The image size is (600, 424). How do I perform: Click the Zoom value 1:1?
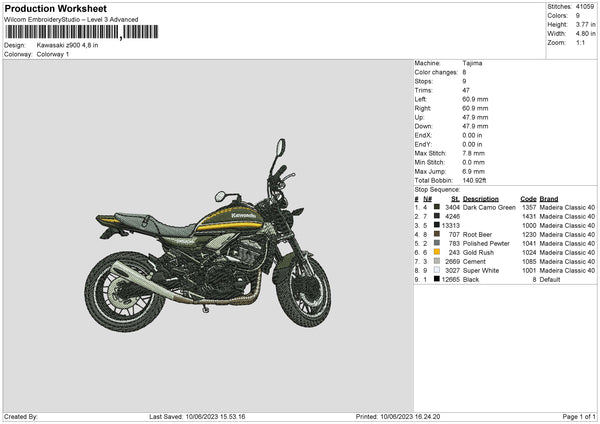click(580, 42)
